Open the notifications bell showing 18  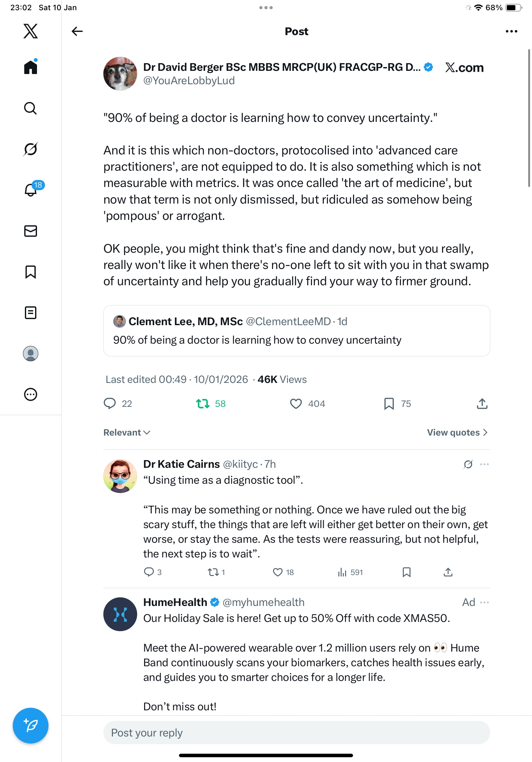click(31, 190)
